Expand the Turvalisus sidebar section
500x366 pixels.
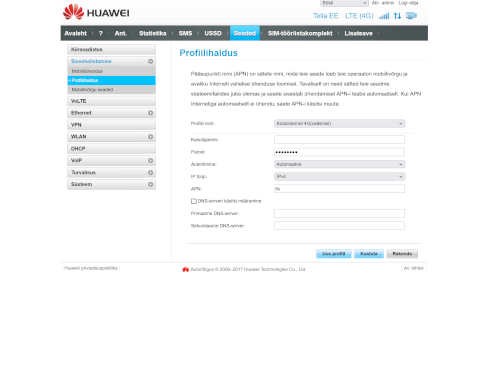111,172
